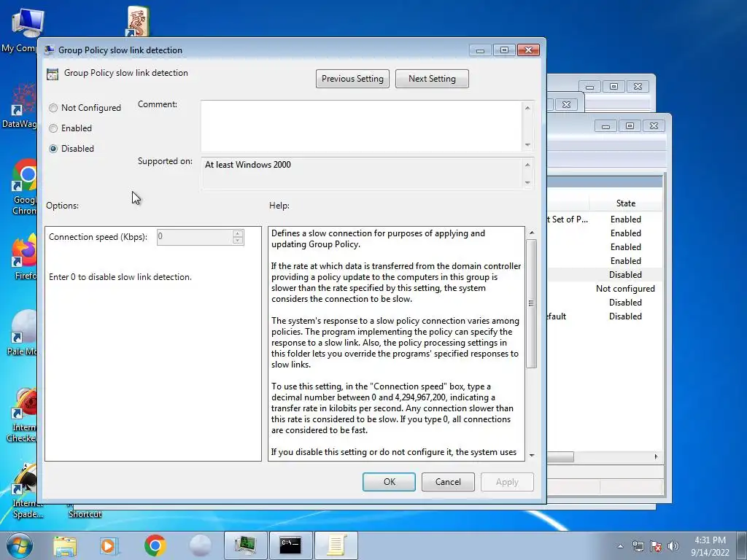Confirm with the OK button
Image resolution: width=747 pixels, height=560 pixels.
point(390,482)
